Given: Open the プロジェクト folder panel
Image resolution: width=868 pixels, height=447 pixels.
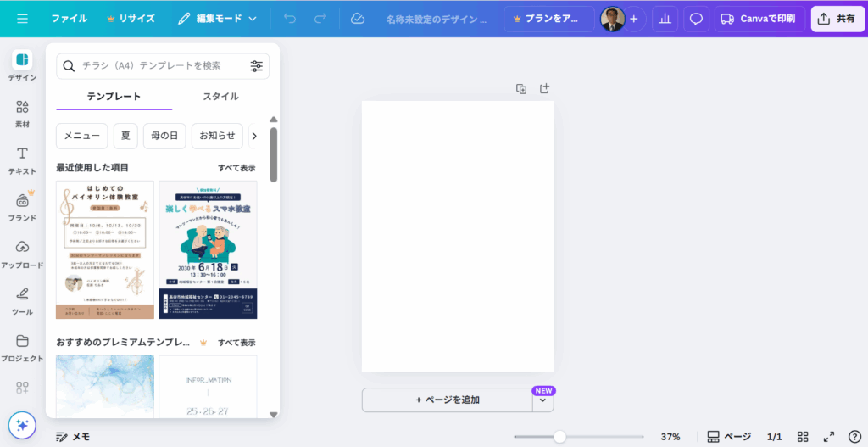Looking at the screenshot, I should click(x=22, y=348).
